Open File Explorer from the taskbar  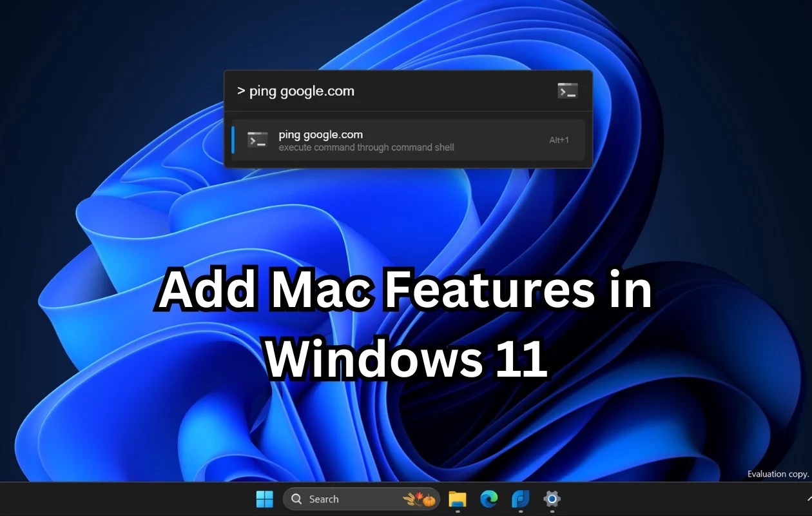(x=458, y=499)
